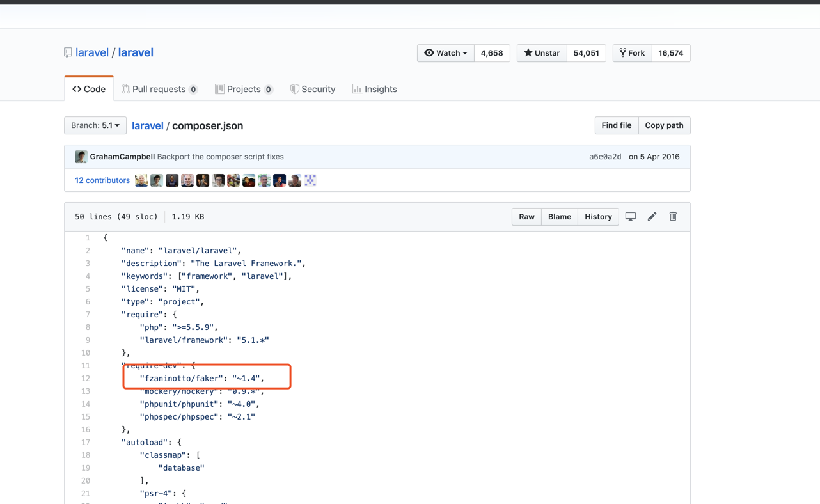Click the last pixelated contributor avatar

310,180
